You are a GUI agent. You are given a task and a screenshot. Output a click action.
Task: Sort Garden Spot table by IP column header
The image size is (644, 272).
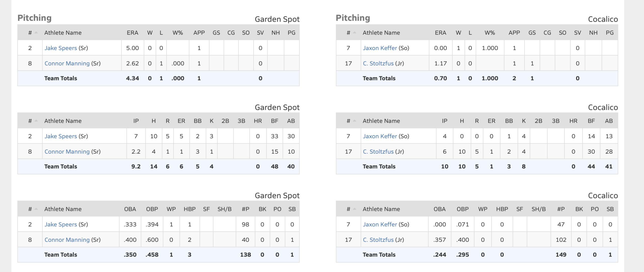[136, 121]
